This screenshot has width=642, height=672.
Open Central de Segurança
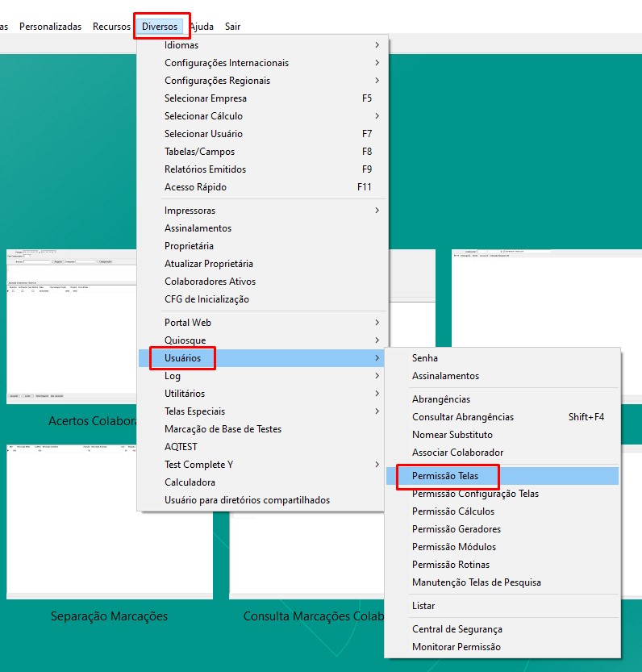pyautogui.click(x=456, y=629)
